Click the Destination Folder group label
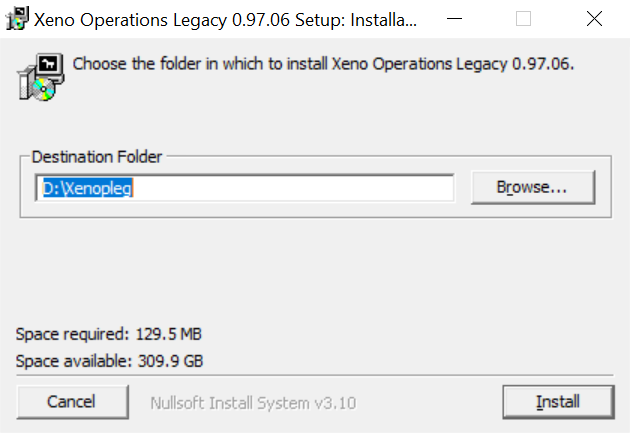The image size is (630, 433). tap(97, 157)
